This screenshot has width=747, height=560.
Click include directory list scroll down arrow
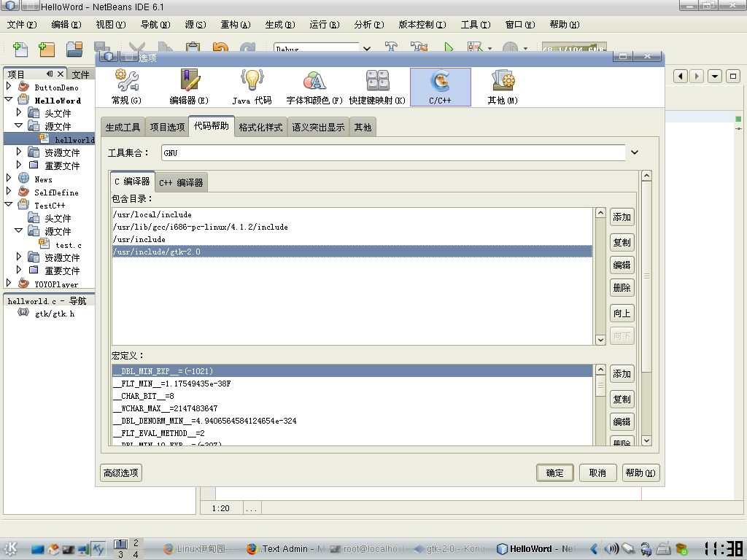point(600,340)
